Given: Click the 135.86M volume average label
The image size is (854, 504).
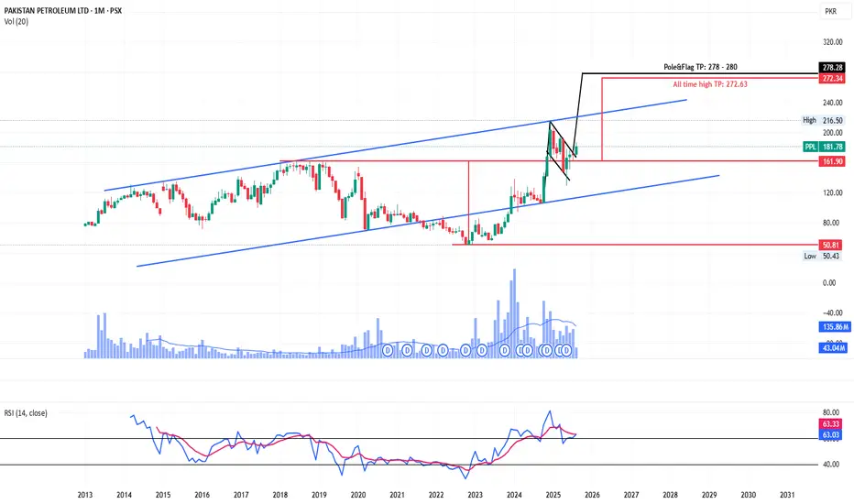Looking at the screenshot, I should click(834, 327).
